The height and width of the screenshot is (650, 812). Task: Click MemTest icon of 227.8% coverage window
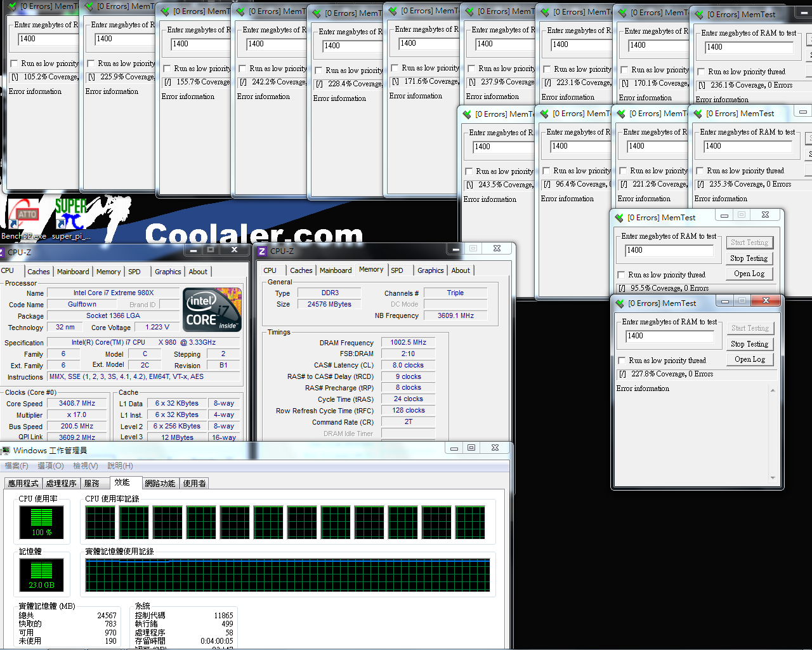click(620, 303)
